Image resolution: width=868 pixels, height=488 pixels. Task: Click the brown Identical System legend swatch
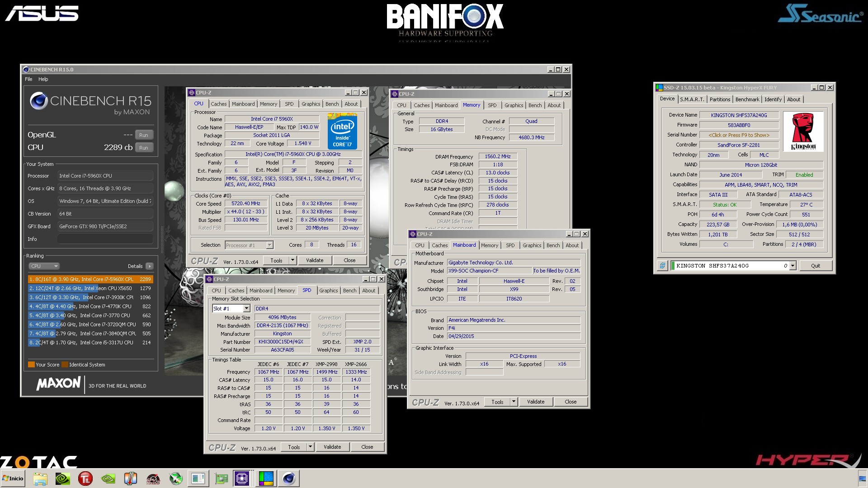65,365
